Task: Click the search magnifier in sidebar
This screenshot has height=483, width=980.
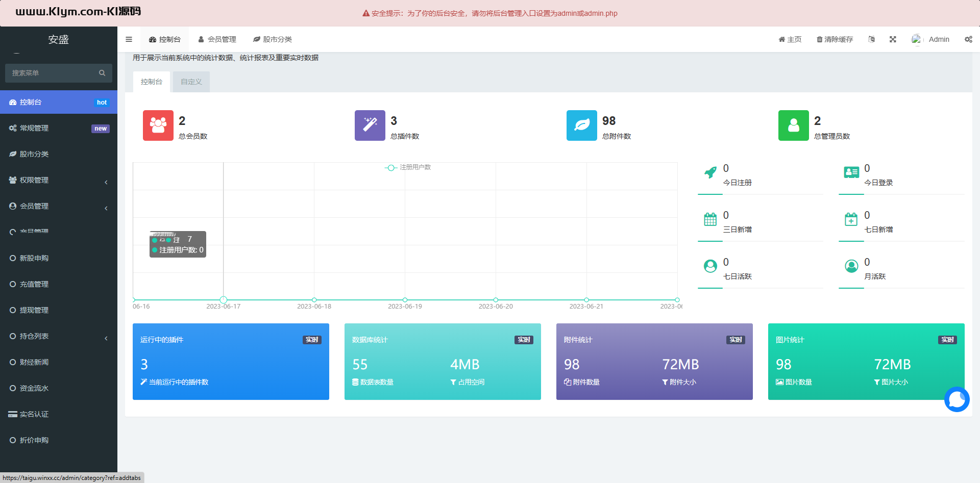Action: pyautogui.click(x=102, y=73)
